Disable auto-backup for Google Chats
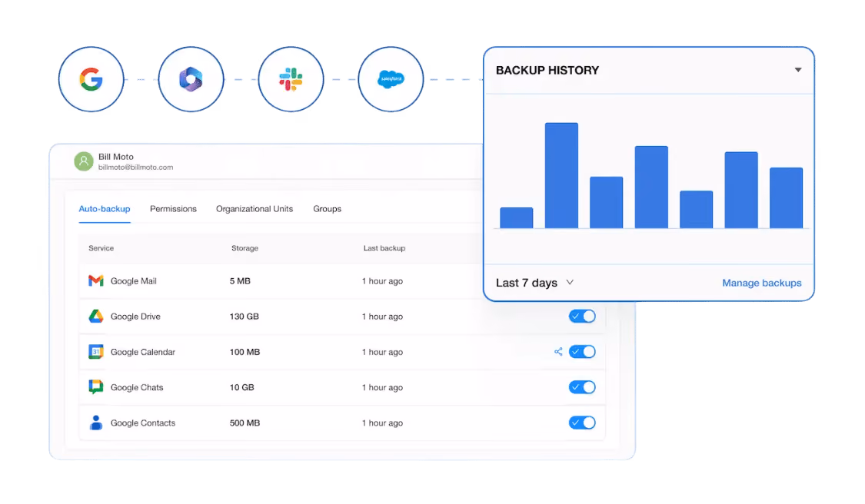This screenshot has width=865, height=504. click(x=582, y=387)
